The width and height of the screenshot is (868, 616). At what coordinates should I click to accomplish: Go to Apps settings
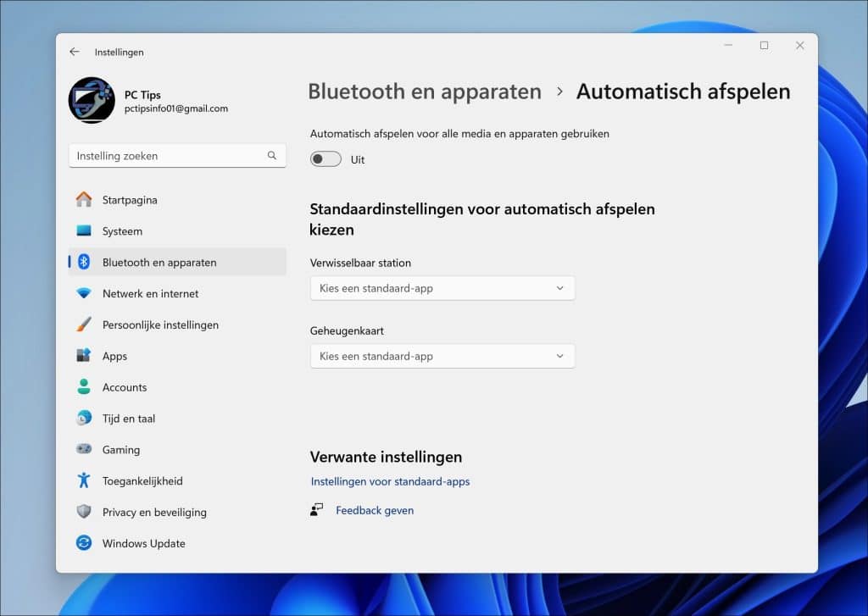(x=177, y=356)
